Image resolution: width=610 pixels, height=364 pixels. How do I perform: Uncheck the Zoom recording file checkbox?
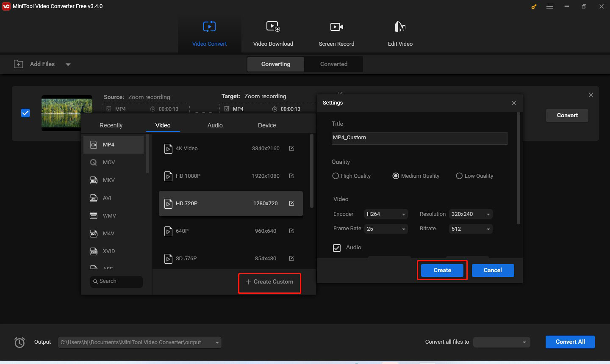(x=25, y=113)
